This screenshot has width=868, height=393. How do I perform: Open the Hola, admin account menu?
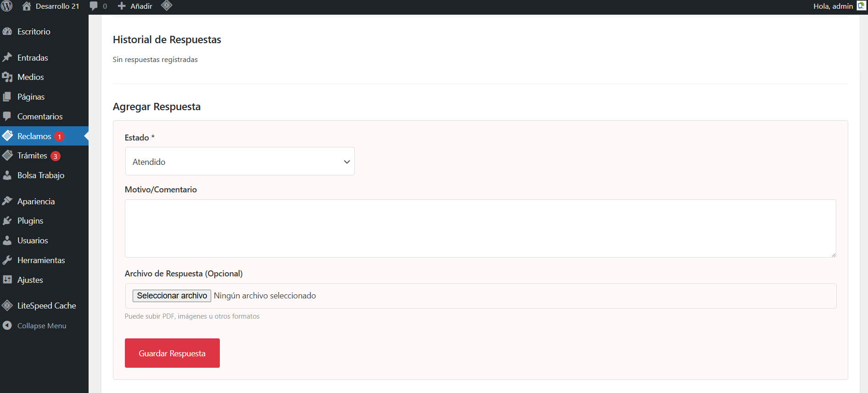coord(833,6)
